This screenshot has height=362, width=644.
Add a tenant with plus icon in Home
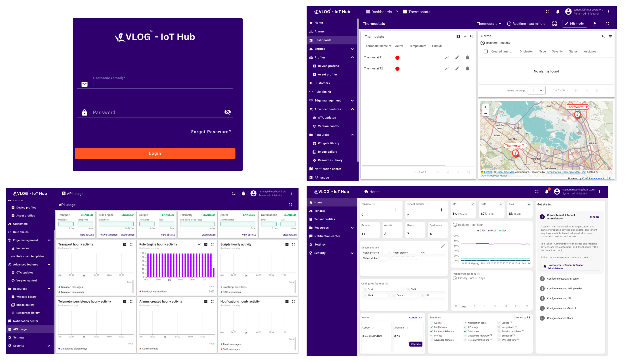click(396, 210)
